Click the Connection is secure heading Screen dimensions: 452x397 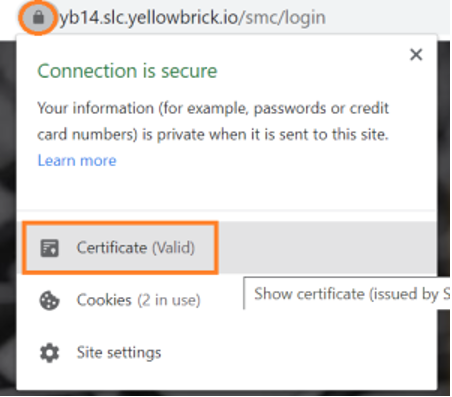[127, 71]
